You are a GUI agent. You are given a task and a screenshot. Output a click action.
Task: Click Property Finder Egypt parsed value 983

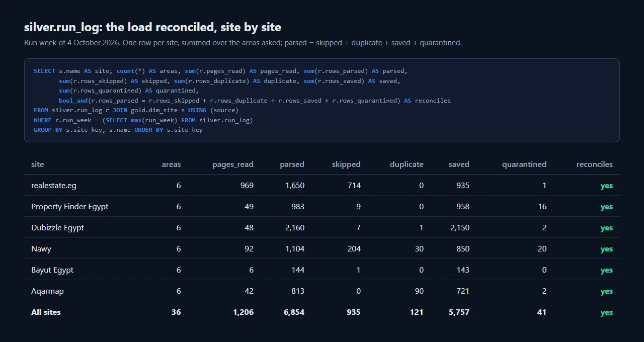(x=298, y=207)
